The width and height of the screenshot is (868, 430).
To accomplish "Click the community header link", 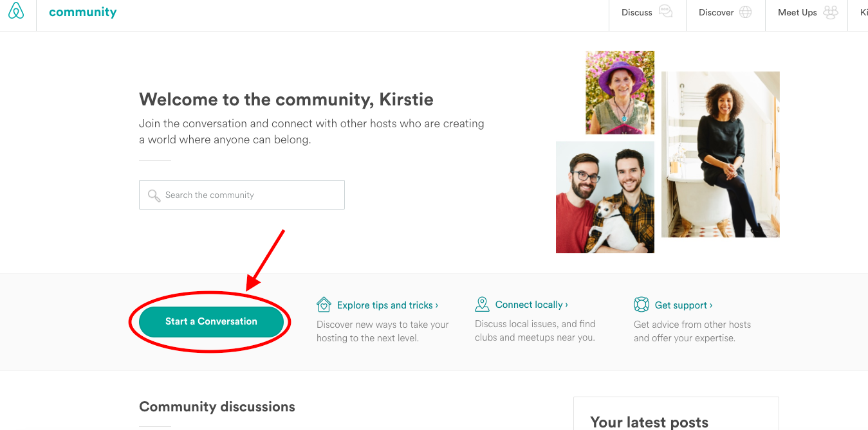I will pos(82,12).
